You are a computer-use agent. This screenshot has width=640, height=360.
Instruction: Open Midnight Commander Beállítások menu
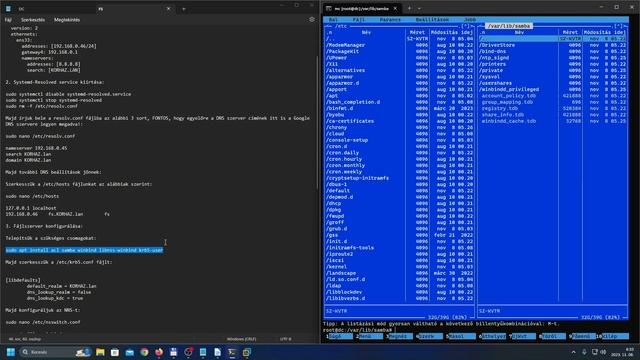[432, 20]
